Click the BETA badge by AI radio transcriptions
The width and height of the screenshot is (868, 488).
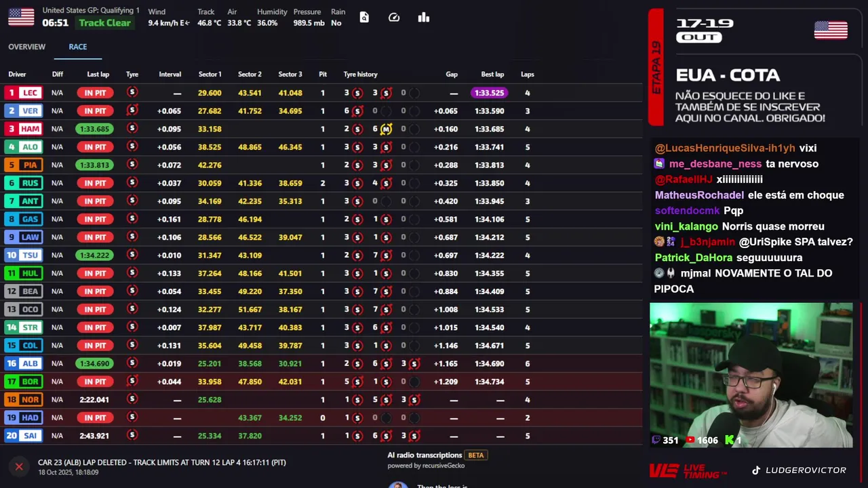pyautogui.click(x=476, y=455)
